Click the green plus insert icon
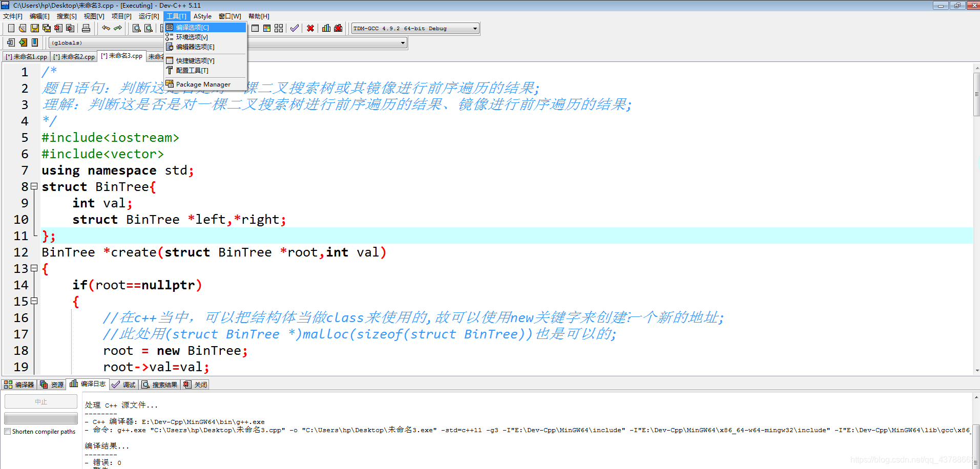Screen dimensions: 980x469 [x=23, y=42]
